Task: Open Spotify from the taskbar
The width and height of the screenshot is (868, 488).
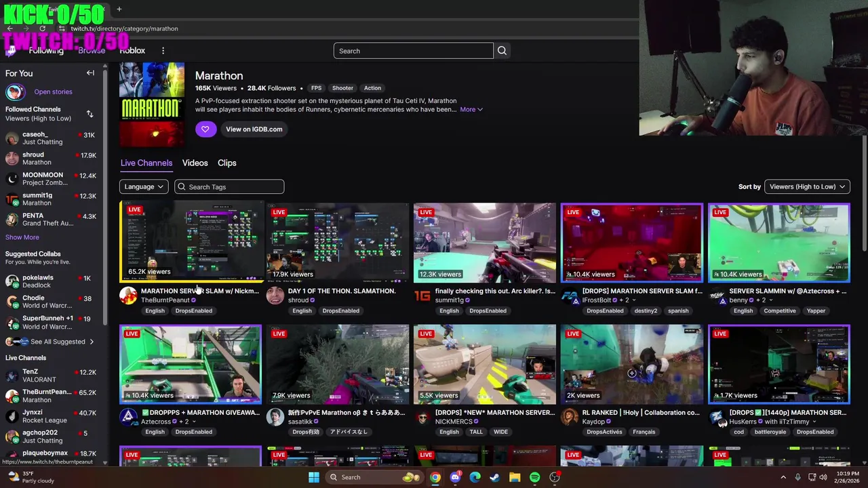Action: pyautogui.click(x=534, y=477)
